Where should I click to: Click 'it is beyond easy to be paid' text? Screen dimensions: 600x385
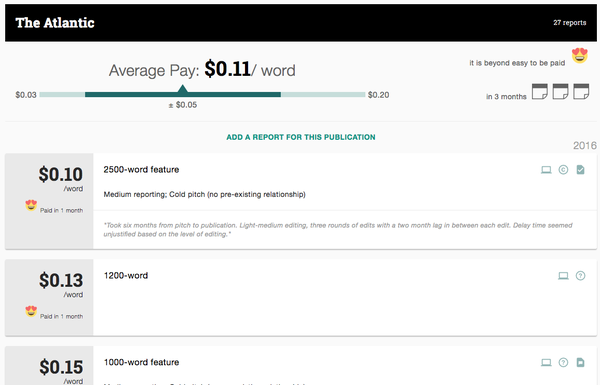click(x=517, y=63)
